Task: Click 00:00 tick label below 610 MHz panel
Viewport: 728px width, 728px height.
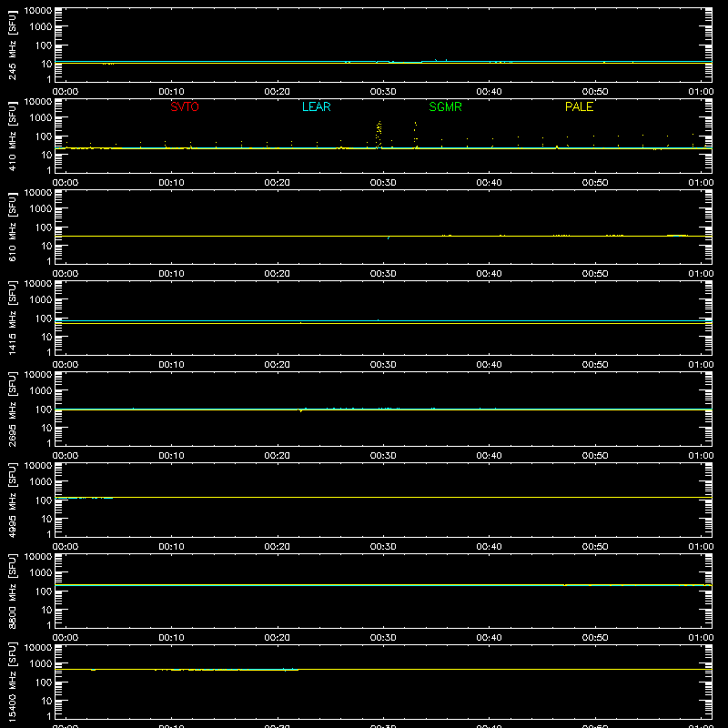Action: (x=66, y=274)
